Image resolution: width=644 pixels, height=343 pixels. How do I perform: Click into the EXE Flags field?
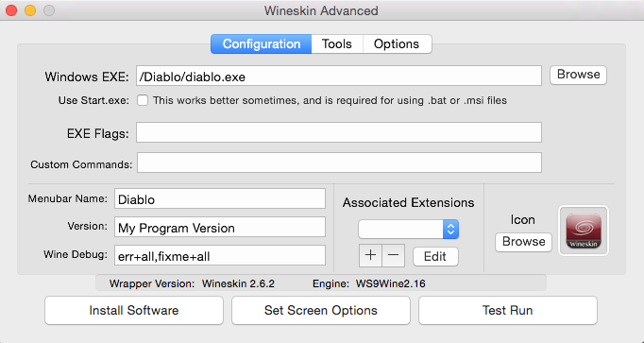(339, 132)
